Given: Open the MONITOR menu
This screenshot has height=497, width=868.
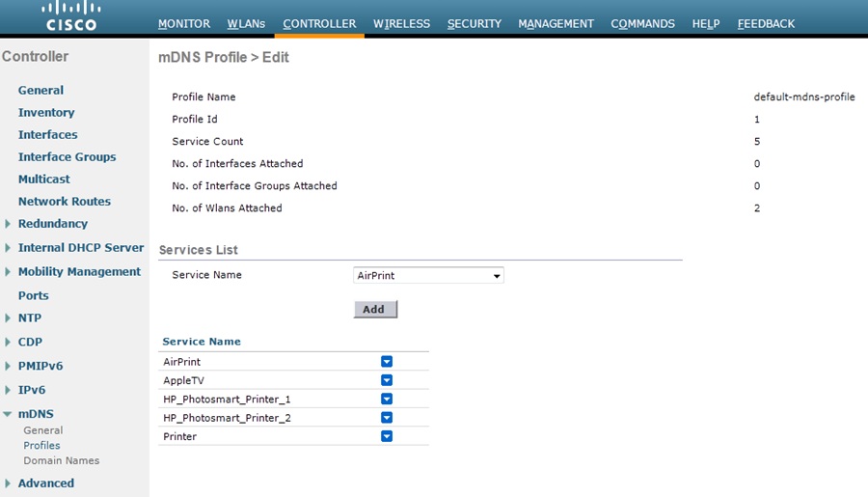Looking at the screenshot, I should [184, 24].
